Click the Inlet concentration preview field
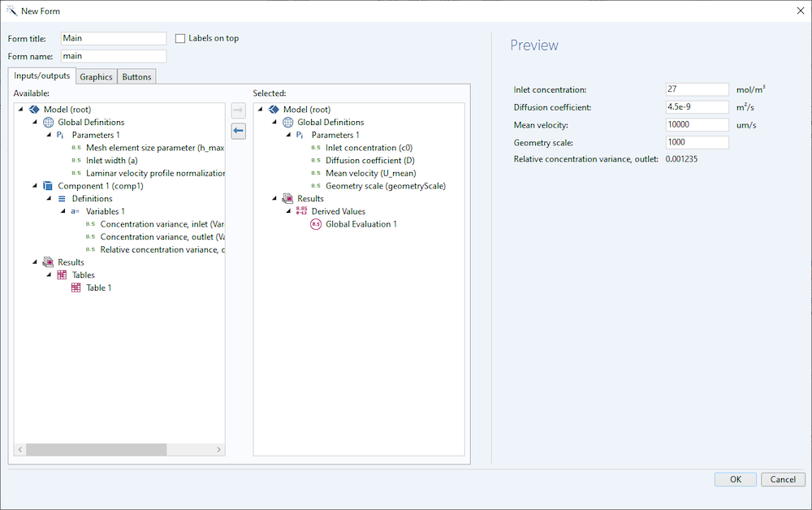 coord(697,89)
